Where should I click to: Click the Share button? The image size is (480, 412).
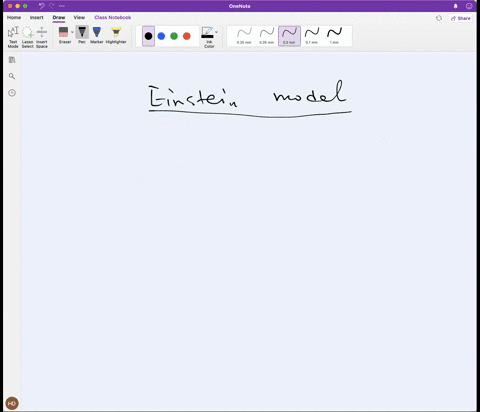[461, 18]
